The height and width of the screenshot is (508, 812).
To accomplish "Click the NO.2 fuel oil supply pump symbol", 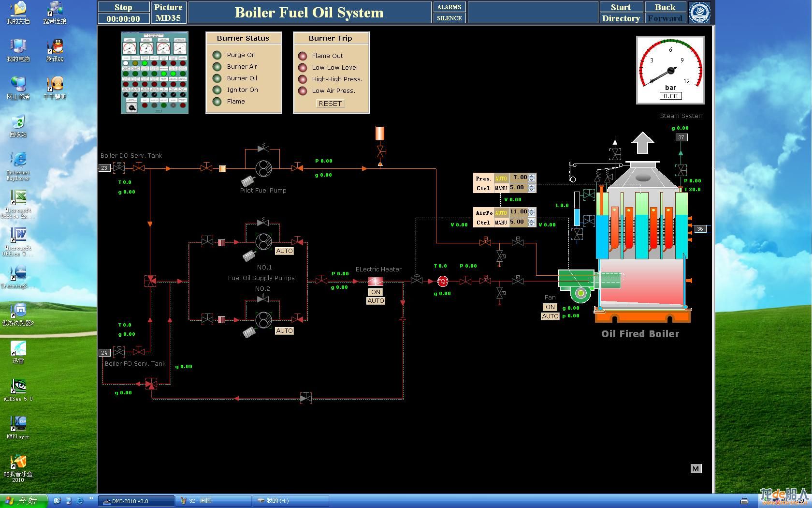I will (263, 319).
